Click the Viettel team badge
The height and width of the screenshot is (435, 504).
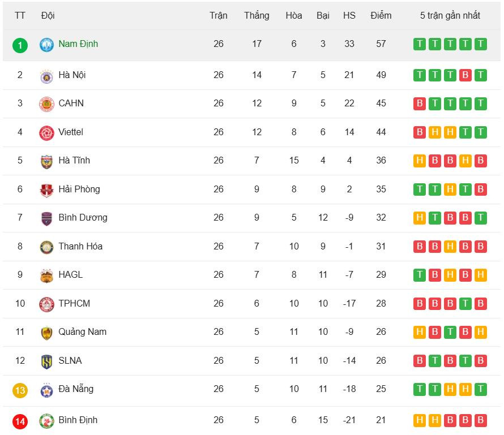(46, 133)
